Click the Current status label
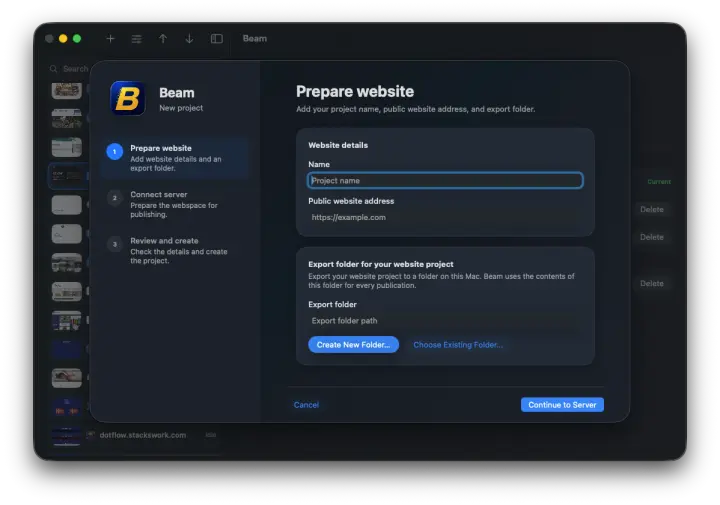The height and width of the screenshot is (505, 720). 659,182
